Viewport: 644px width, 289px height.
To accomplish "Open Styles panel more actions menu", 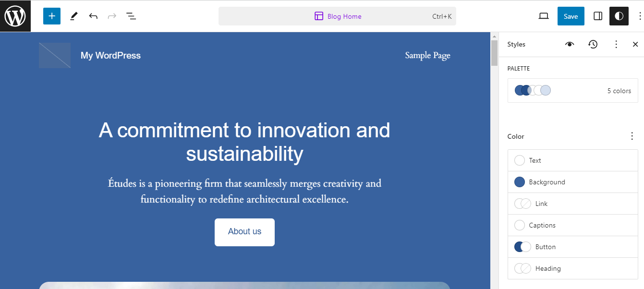I will (616, 44).
